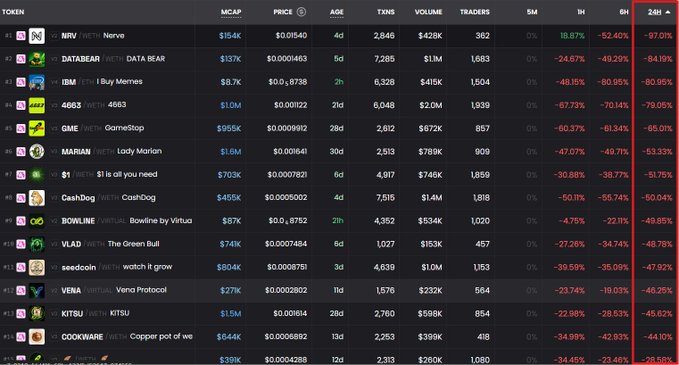Screen dimensions: 679x365
Task: Click the $232K volume for VENA
Action: 430,291
